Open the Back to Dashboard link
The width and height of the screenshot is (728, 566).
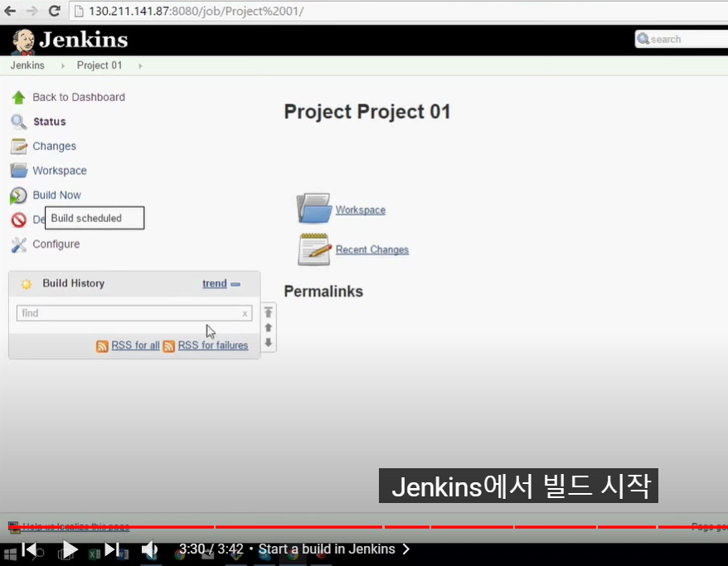coord(79,98)
